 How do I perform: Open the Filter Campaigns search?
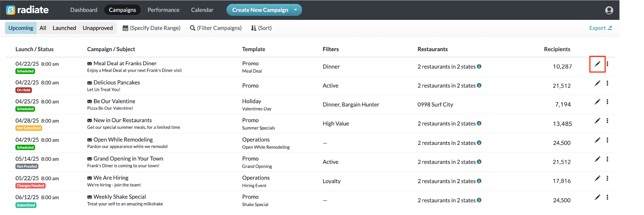point(216,28)
